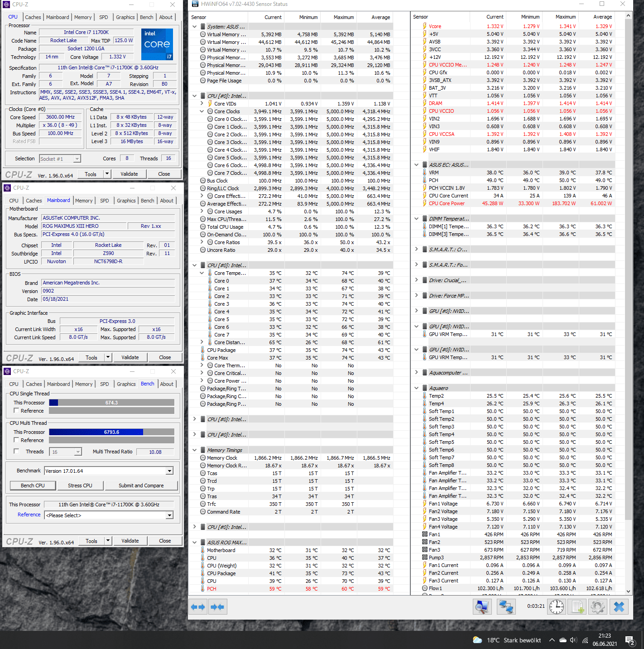Click the Pump3 fan icon
Viewport: 644px width, 649px height.
[x=425, y=558]
